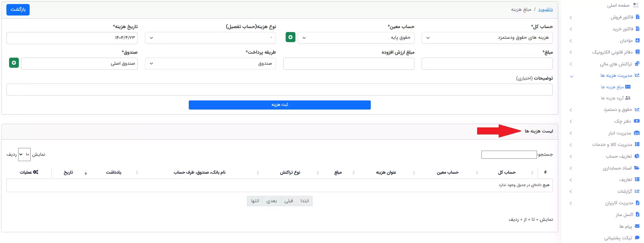Click the حقوق و دستمزد icon
This screenshot has height=243, width=644.
click(637, 110)
